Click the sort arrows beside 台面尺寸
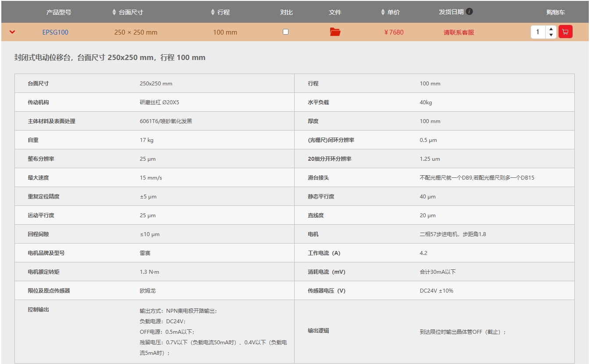591x364 pixels. pos(114,12)
